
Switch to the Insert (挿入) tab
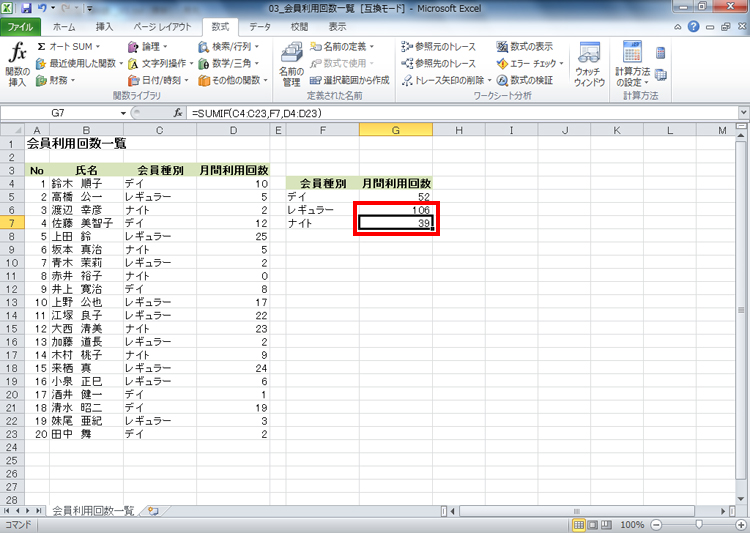click(104, 27)
